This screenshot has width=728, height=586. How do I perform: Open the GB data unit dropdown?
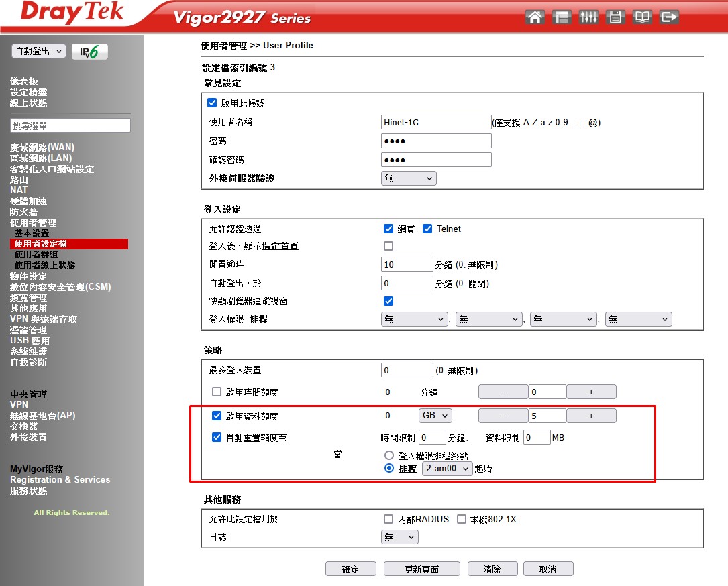[x=435, y=416]
